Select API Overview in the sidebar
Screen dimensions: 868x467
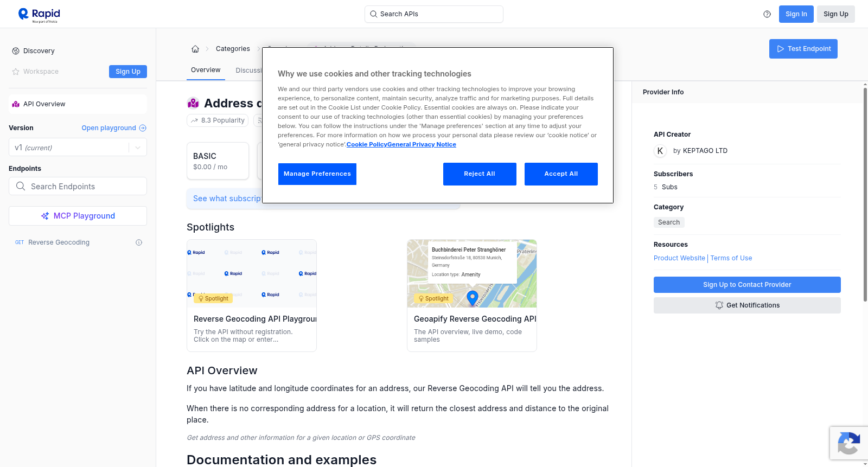pos(78,104)
